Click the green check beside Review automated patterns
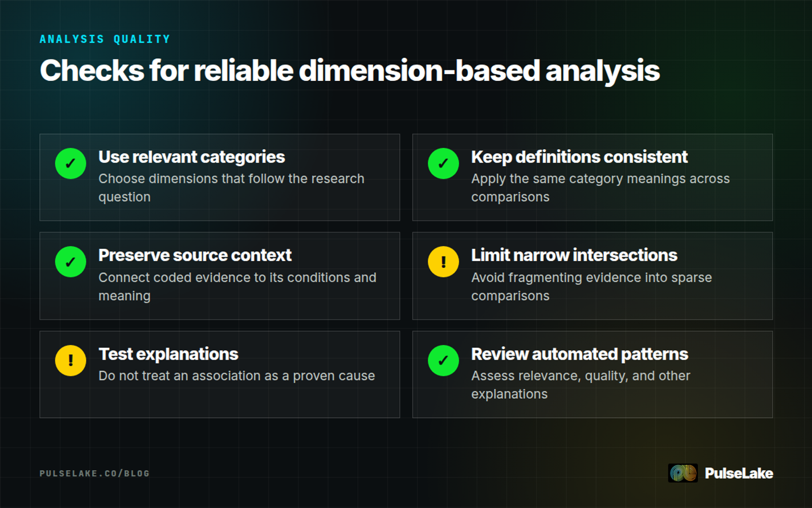 pyautogui.click(x=443, y=360)
